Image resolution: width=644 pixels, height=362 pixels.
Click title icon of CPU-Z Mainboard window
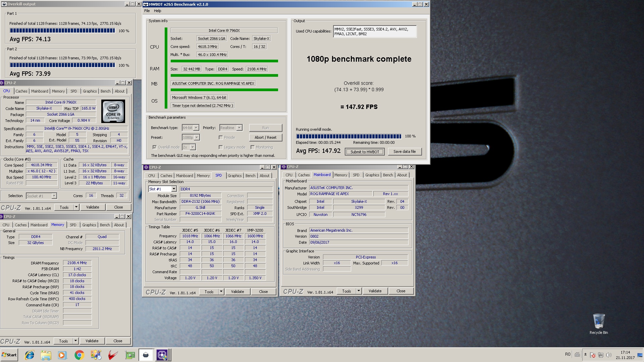(x=284, y=167)
